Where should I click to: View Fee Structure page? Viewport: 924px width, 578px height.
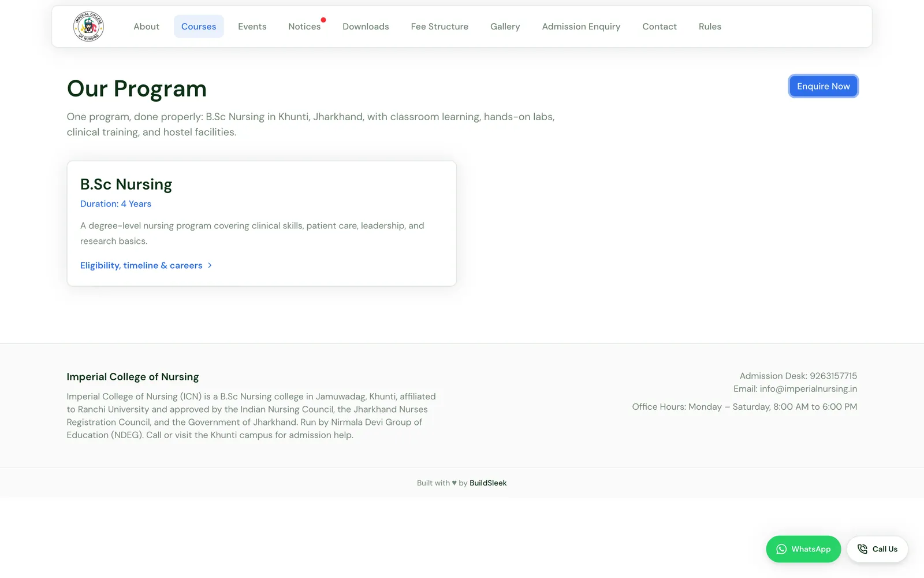439,27
